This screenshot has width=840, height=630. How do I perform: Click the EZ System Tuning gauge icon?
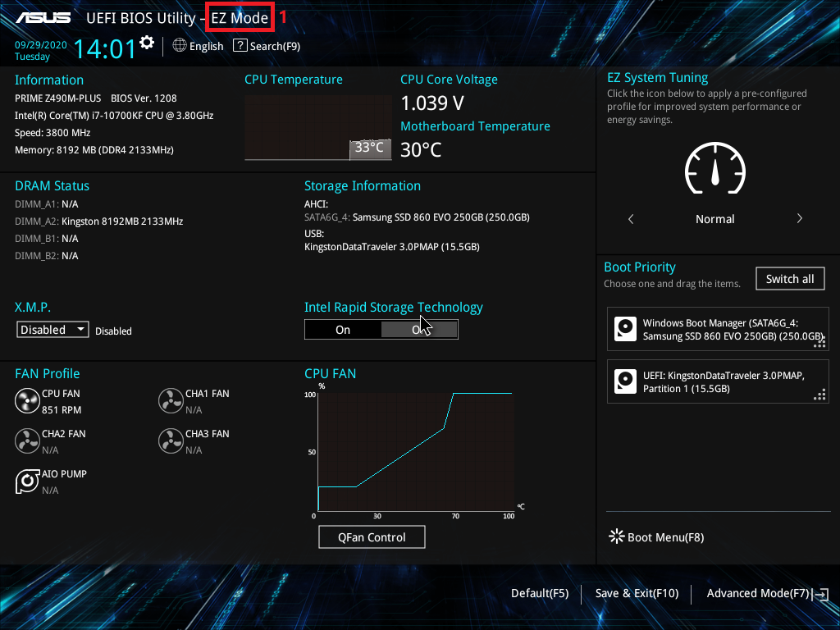714,168
